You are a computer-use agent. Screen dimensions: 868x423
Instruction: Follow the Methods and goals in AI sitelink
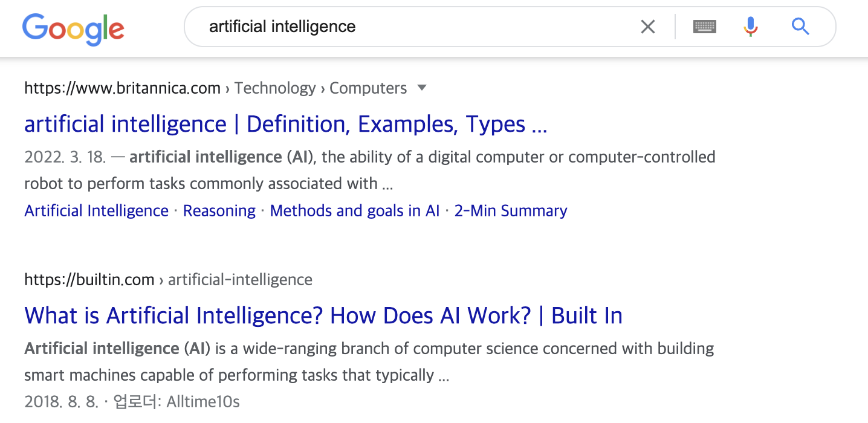click(x=355, y=211)
